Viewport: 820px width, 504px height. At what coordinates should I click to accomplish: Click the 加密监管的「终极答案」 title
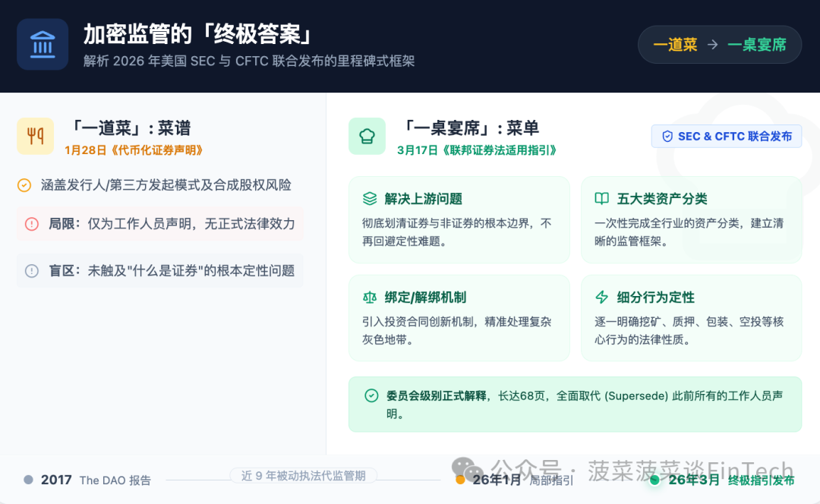(199, 35)
